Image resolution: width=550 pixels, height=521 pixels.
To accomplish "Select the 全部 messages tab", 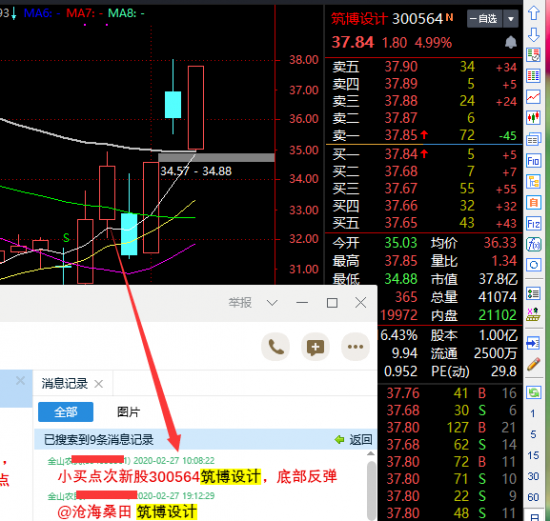I will pos(66,412).
